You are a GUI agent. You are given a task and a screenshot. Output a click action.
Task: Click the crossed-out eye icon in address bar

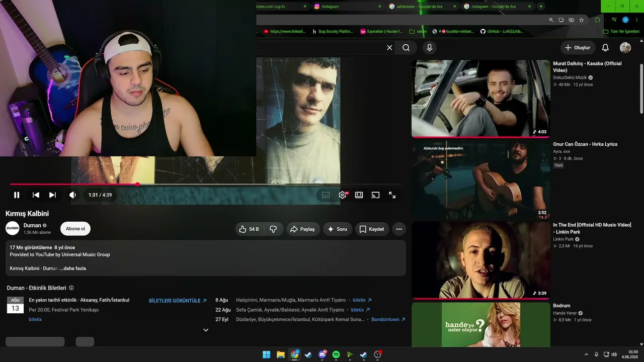click(x=571, y=20)
